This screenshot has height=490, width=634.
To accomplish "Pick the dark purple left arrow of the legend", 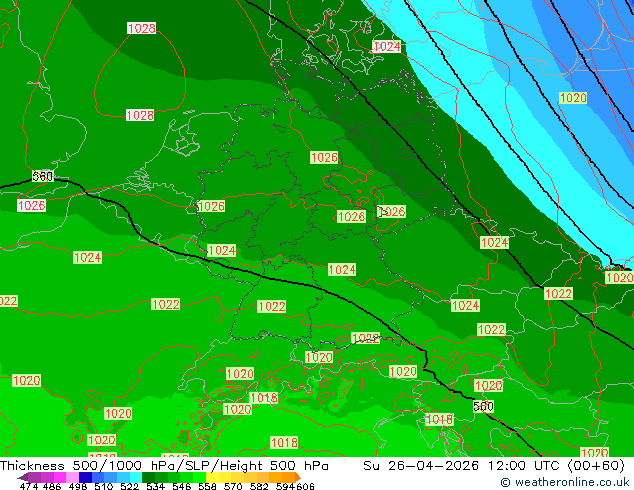I will (22, 477).
